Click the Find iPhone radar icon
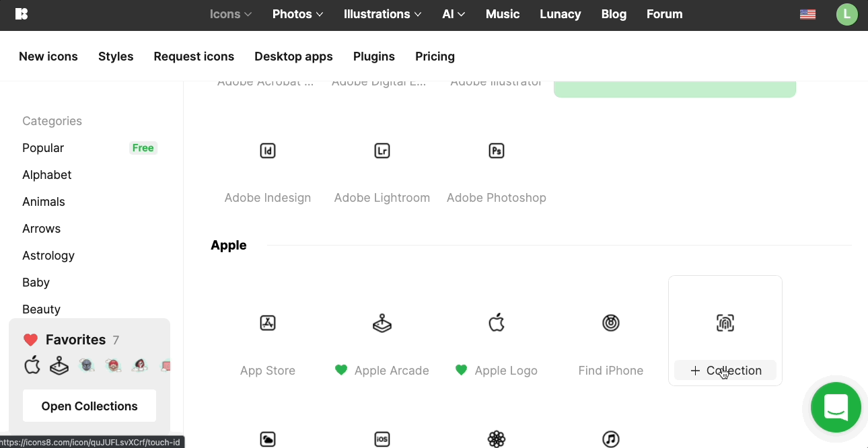Viewport: 868px width, 448px height. (610, 324)
